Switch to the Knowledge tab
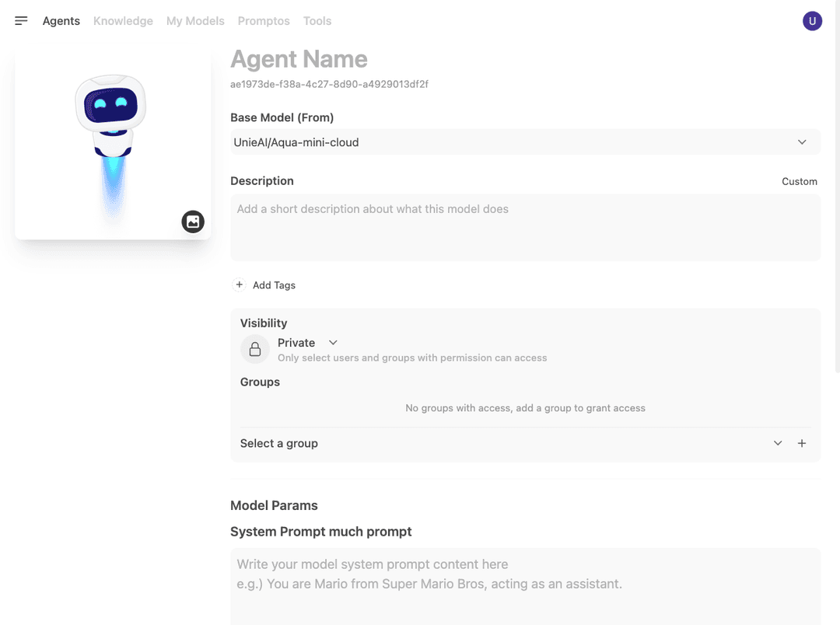This screenshot has width=840, height=625. 123,21
